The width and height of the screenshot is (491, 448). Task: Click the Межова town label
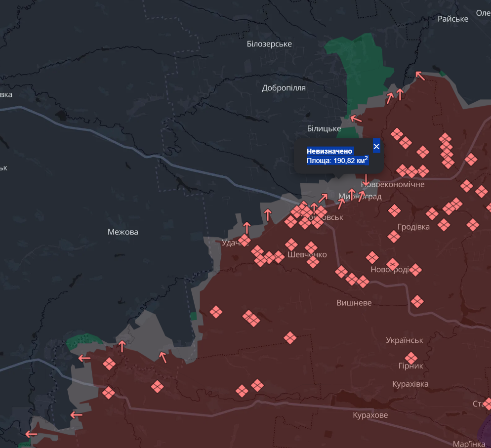point(123,232)
